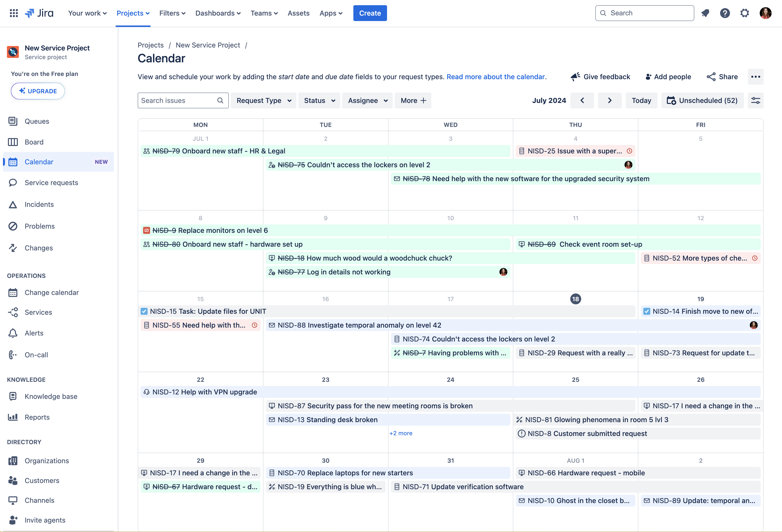Expand the Request Type dropdown filter
782x532 pixels.
click(x=263, y=100)
